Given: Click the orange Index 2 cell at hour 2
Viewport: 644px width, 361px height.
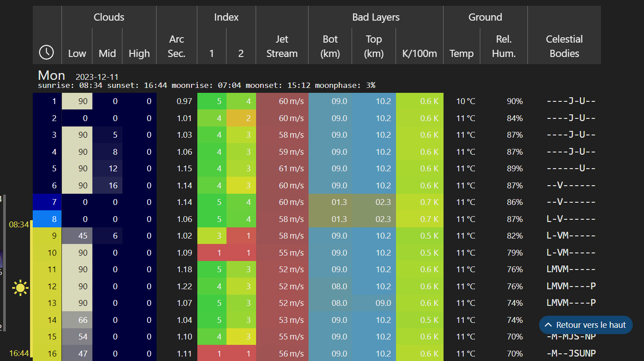Looking at the screenshot, I should click(x=241, y=118).
